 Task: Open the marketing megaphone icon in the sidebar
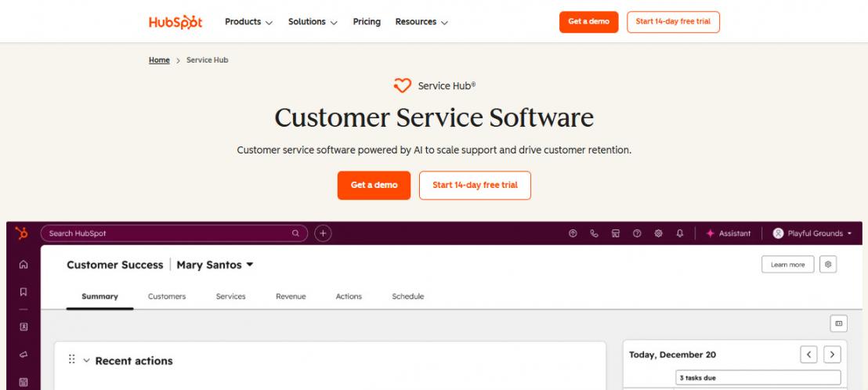point(24,355)
